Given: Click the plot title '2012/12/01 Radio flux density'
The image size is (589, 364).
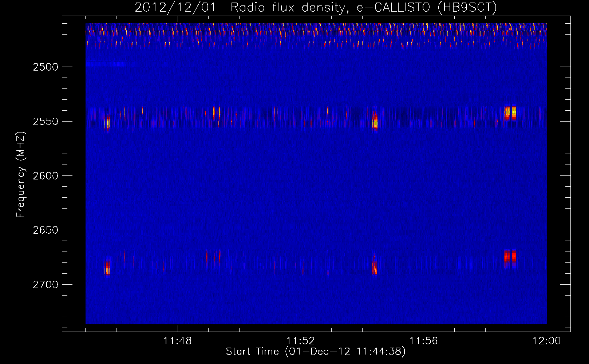Looking at the screenshot, I should (316, 7).
